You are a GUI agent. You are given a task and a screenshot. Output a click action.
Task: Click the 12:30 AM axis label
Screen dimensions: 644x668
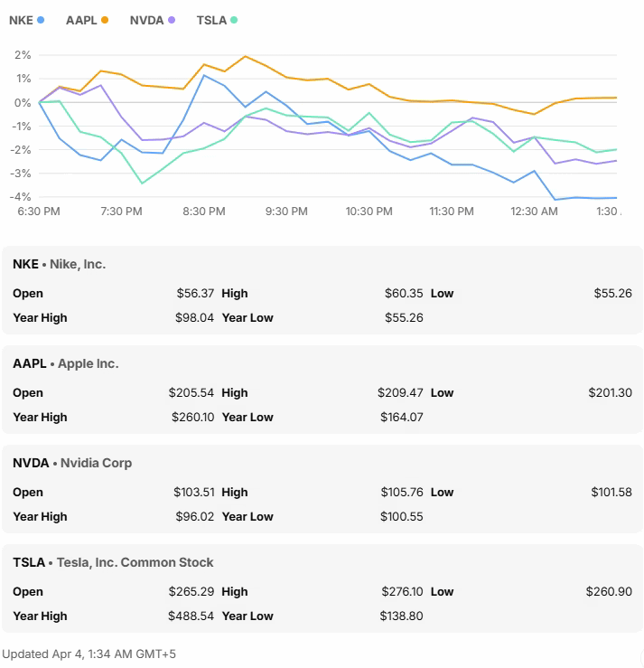tap(534, 212)
